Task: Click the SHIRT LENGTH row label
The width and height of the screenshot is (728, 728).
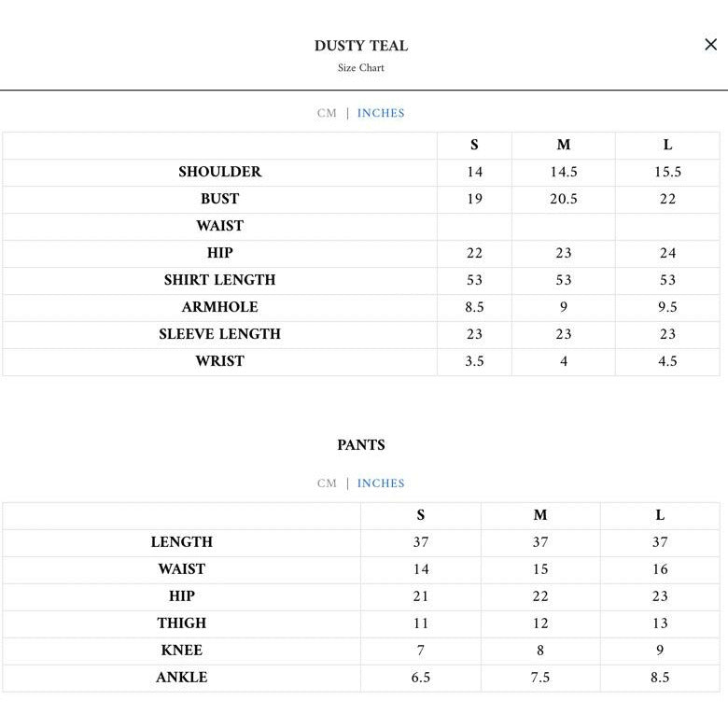Action: pyautogui.click(x=220, y=280)
